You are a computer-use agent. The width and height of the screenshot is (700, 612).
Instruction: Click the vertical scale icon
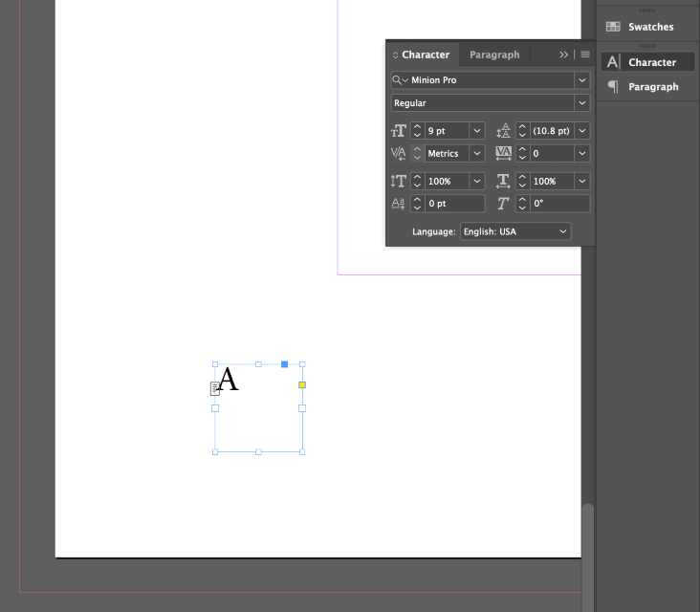click(398, 182)
